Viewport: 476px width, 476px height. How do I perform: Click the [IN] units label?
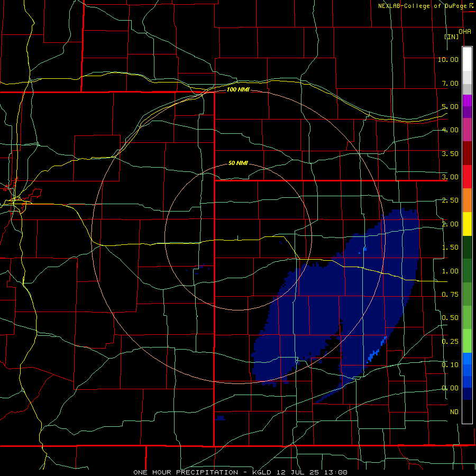point(452,36)
